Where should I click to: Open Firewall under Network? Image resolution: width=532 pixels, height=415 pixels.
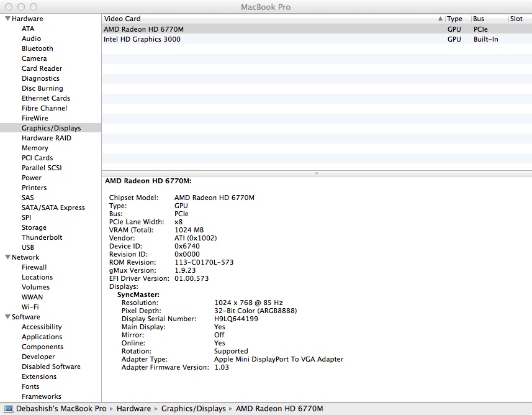point(34,267)
